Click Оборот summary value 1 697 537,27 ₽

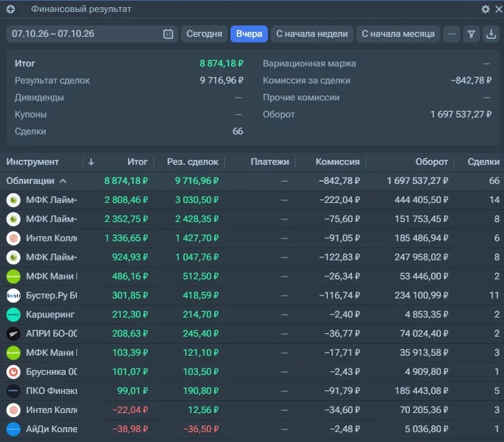461,115
